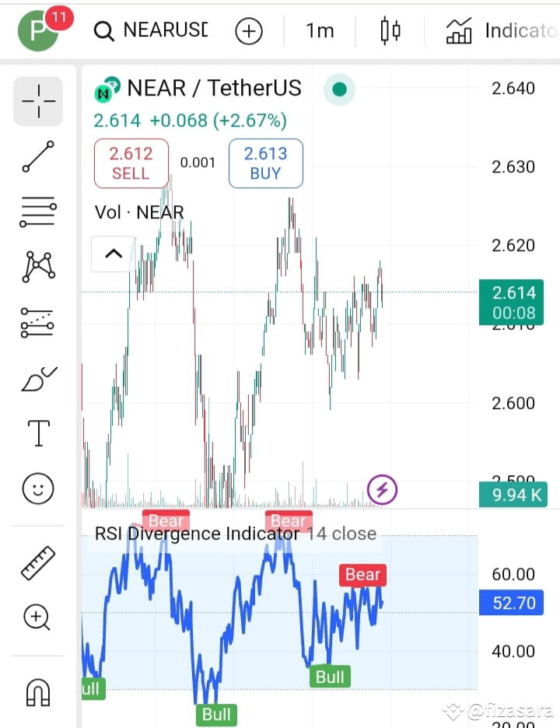Screen dimensions: 560x728
Task: Select the ruler measure tool
Action: (38, 562)
